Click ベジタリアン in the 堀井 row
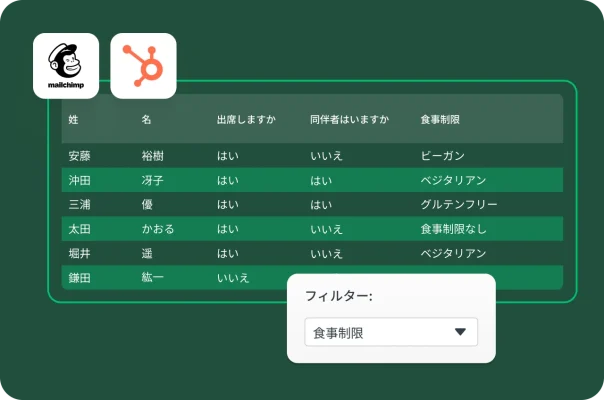 tap(453, 253)
